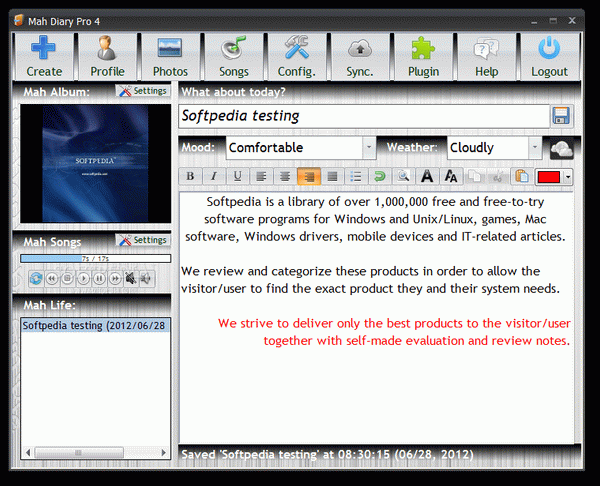Click the song progress bar
The width and height of the screenshot is (600, 486).
[96, 259]
